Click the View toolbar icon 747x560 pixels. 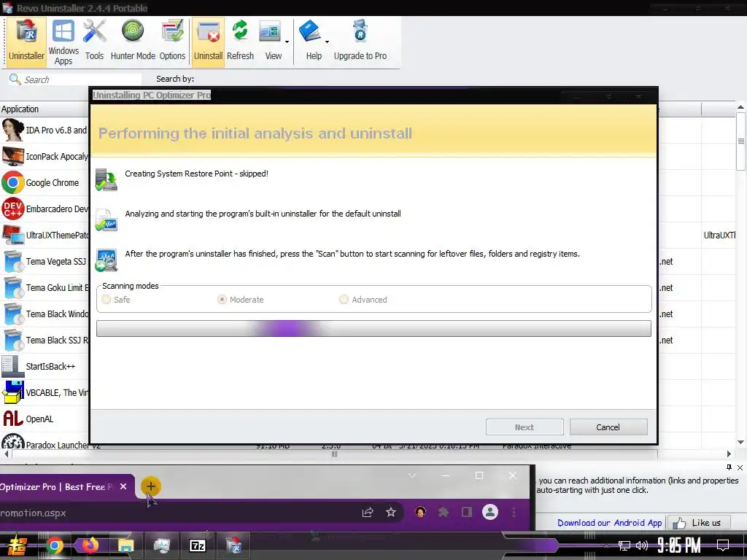click(x=271, y=42)
